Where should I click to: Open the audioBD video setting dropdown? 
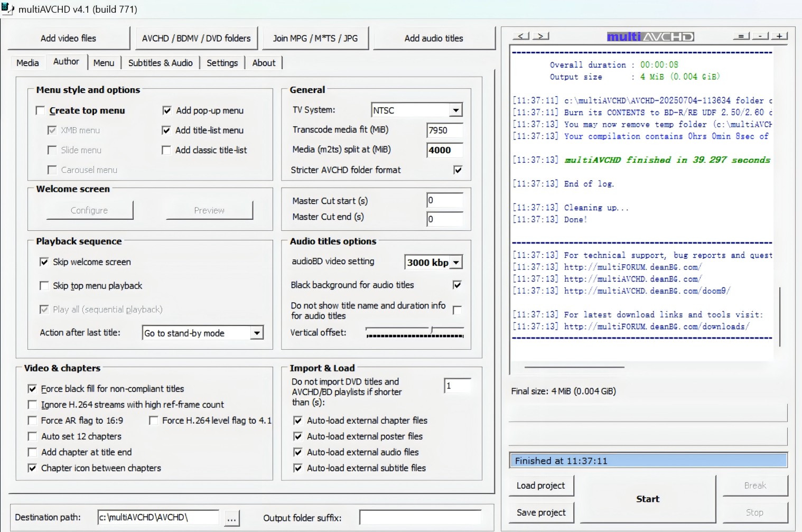coord(456,262)
